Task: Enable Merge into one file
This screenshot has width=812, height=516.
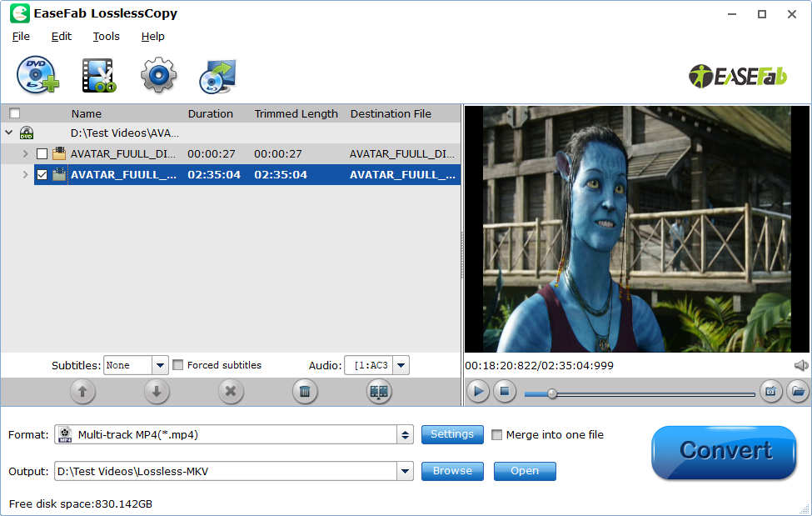Action: [x=496, y=434]
